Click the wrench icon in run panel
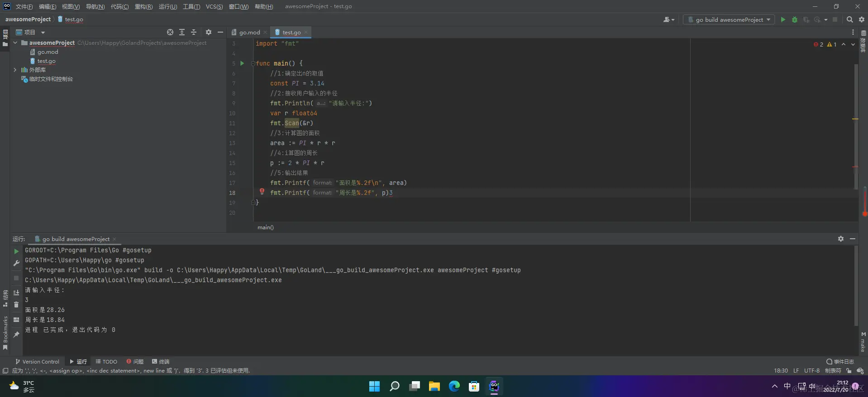The height and width of the screenshot is (397, 868). point(16,263)
